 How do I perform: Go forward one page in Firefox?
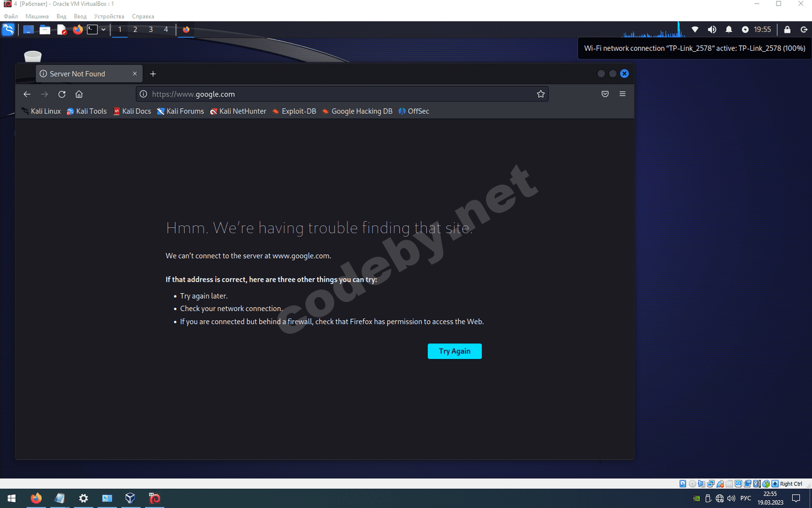45,94
